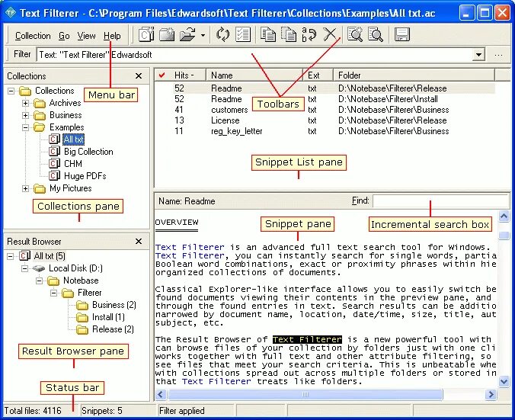The height and width of the screenshot is (420, 515).
Task: Click the checklist properties toolbar icon
Action: (x=243, y=34)
